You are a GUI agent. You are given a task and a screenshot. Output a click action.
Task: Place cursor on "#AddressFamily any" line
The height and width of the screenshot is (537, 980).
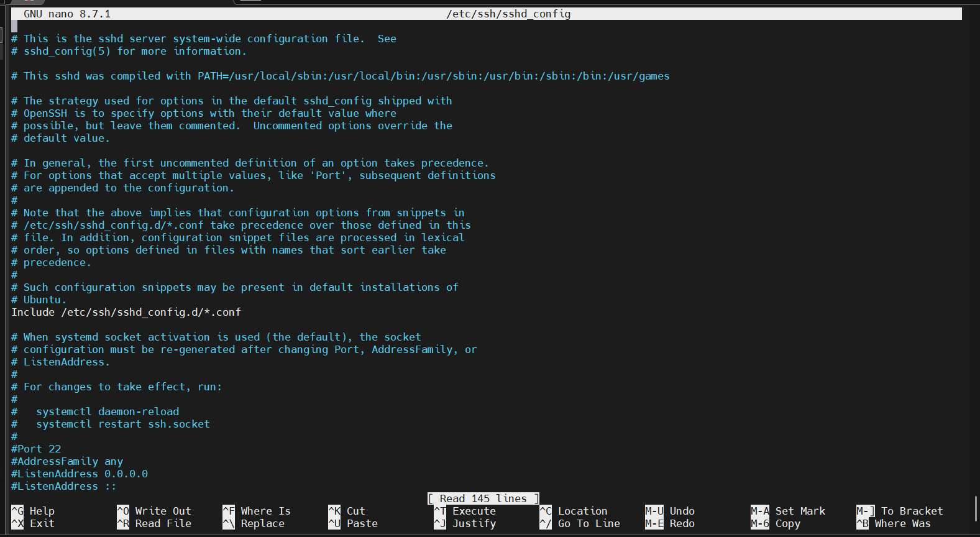[67, 461]
